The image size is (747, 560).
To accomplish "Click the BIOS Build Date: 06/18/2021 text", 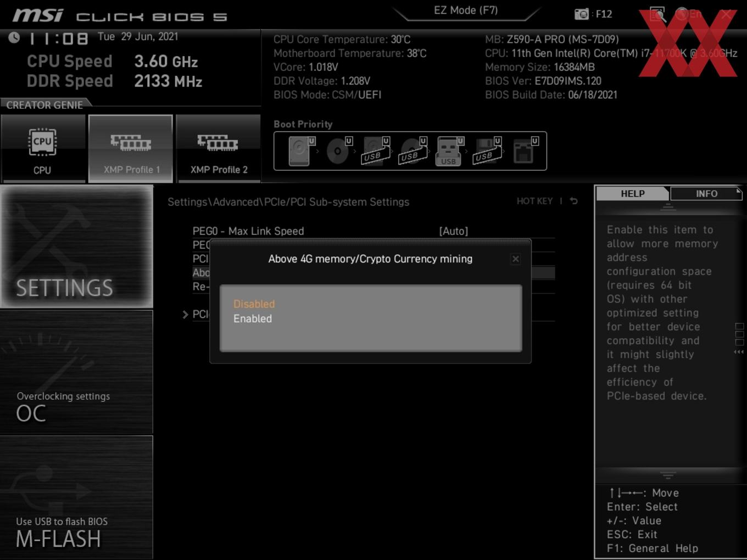I will click(551, 94).
